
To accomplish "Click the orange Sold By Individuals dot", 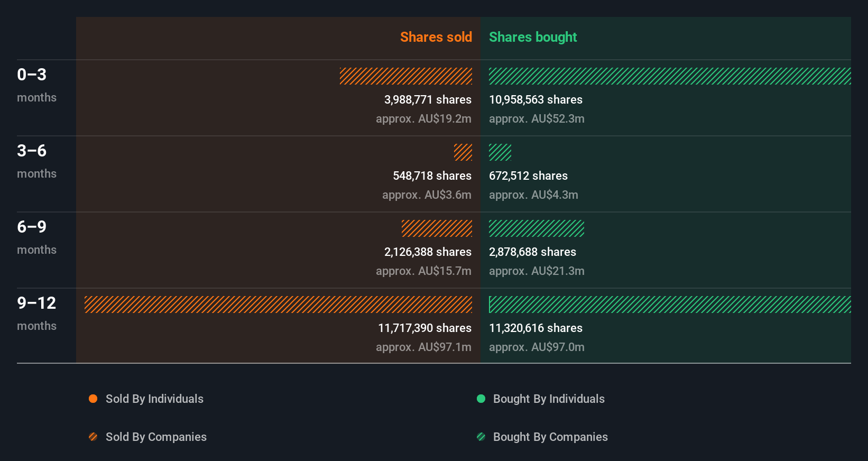I will [x=93, y=399].
